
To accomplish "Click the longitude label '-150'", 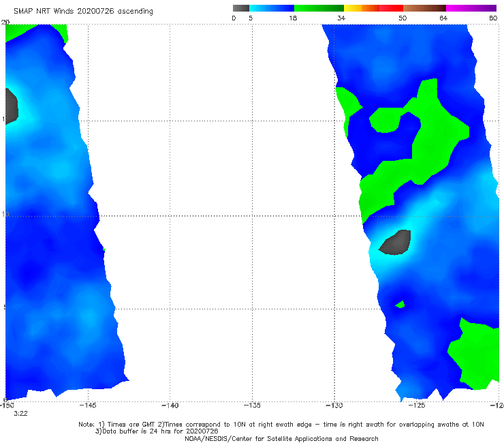I will pos(7,405).
